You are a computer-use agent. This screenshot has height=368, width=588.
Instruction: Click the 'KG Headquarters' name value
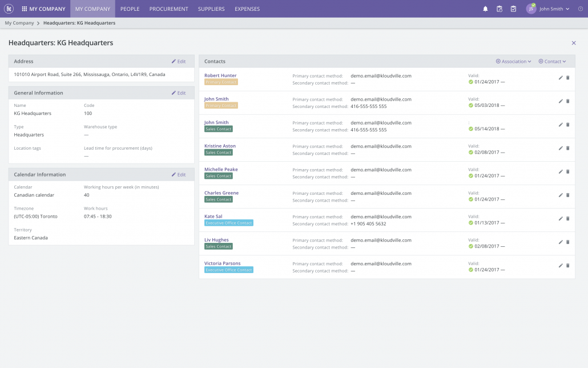coord(33,113)
